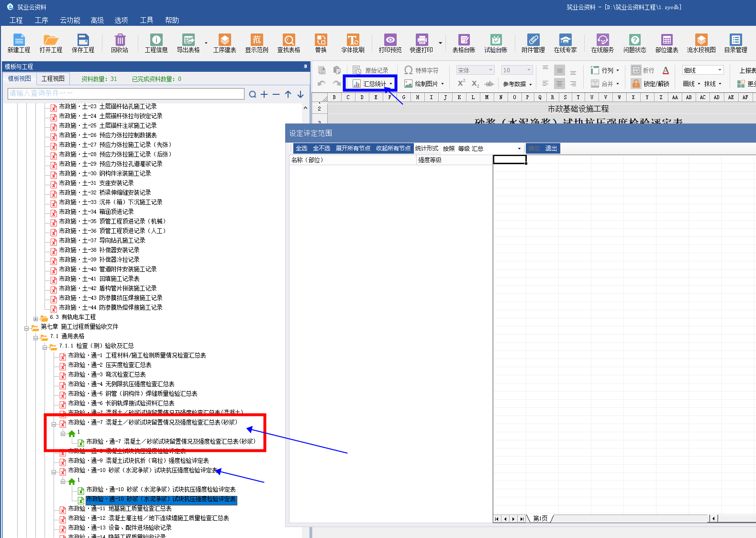Select tree item 通-9 混凝土试块抗折强度检验评定表
This screenshot has height=538, width=756.
point(138,460)
